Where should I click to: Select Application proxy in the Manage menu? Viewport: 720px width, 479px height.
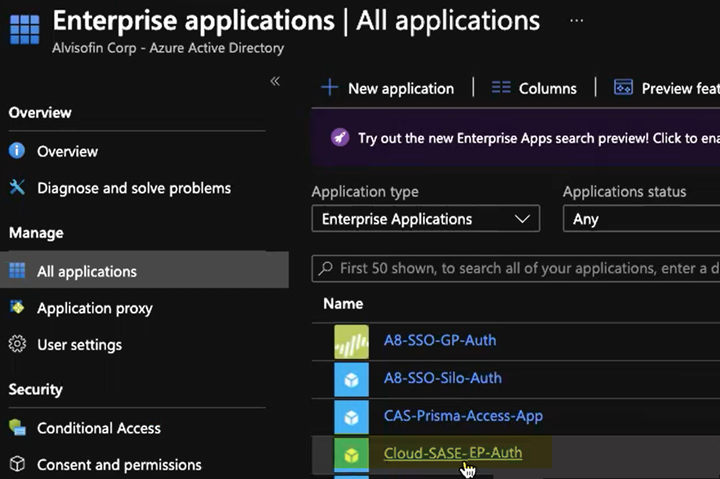pyautogui.click(x=95, y=308)
